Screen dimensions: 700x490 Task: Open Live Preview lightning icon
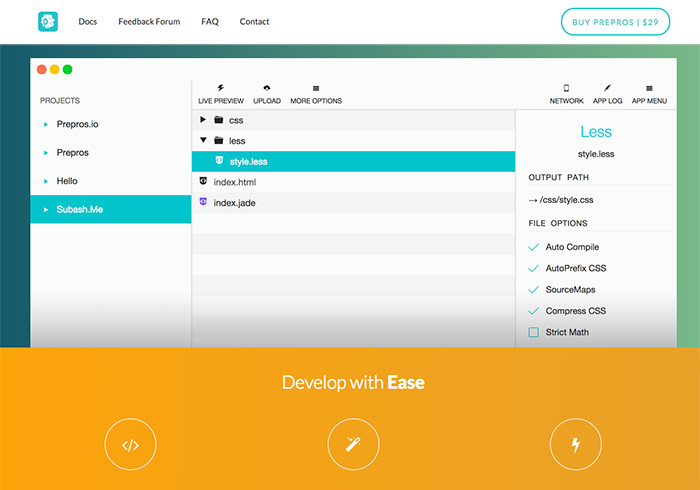(220, 89)
